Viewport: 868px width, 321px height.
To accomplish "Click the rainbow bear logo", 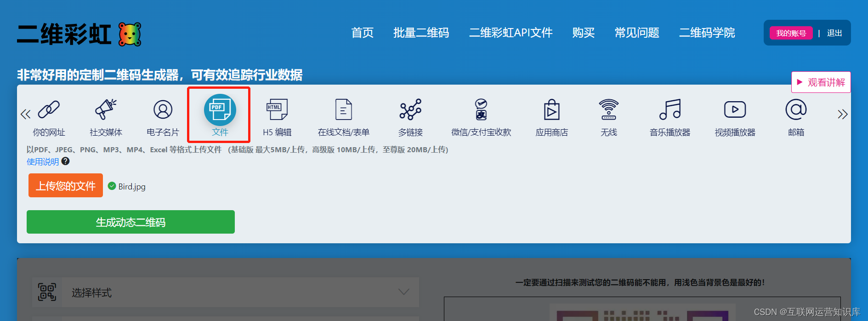I will [x=130, y=34].
